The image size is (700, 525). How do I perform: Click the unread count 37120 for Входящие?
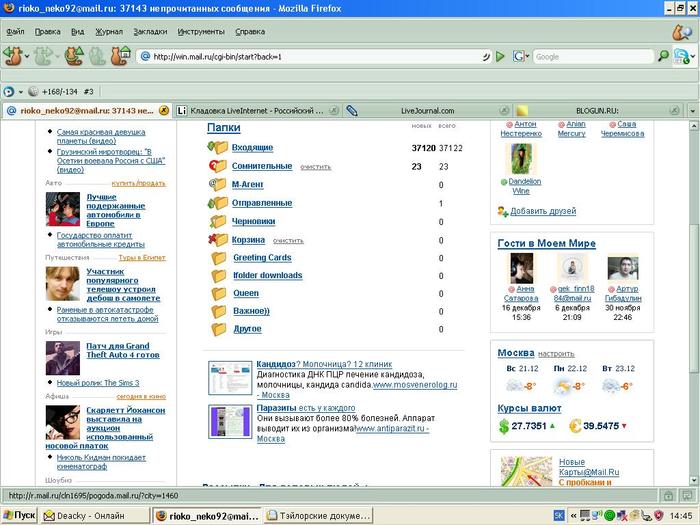coord(423,148)
